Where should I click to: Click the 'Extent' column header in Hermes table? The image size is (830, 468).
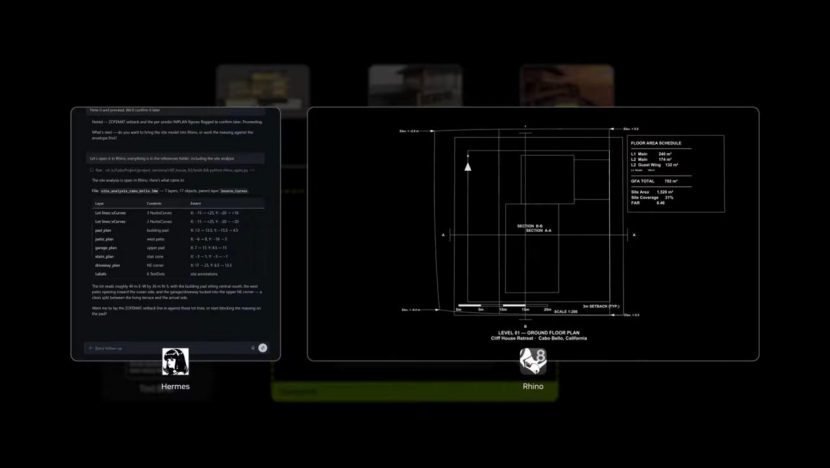pyautogui.click(x=195, y=203)
